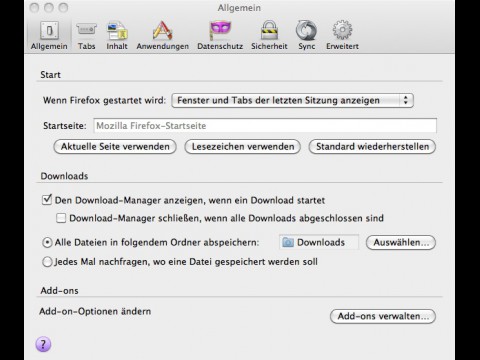This screenshot has width=480, height=360.
Task: Click the Downloads folder path display
Action: 319,242
